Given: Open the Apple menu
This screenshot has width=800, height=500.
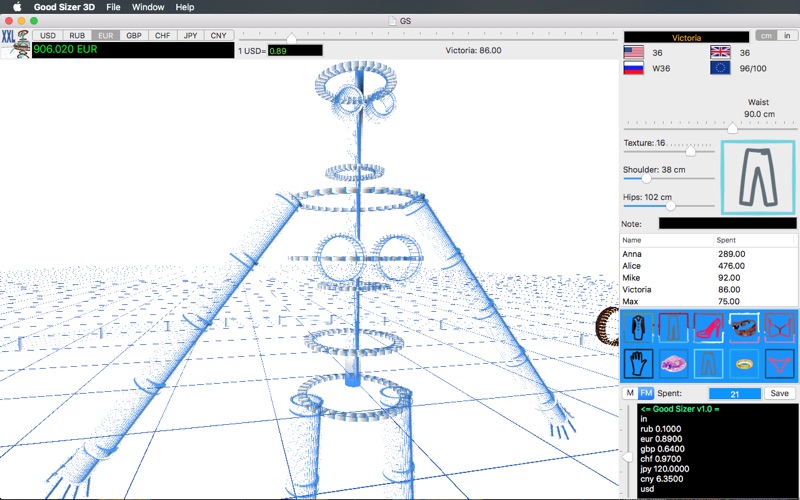Looking at the screenshot, I should coord(17,7).
